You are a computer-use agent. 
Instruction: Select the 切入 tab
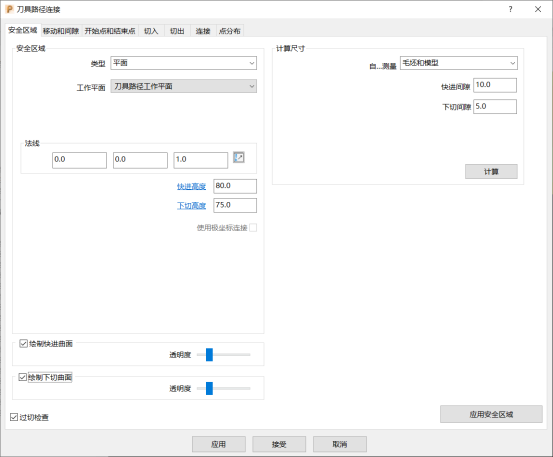[x=151, y=31]
